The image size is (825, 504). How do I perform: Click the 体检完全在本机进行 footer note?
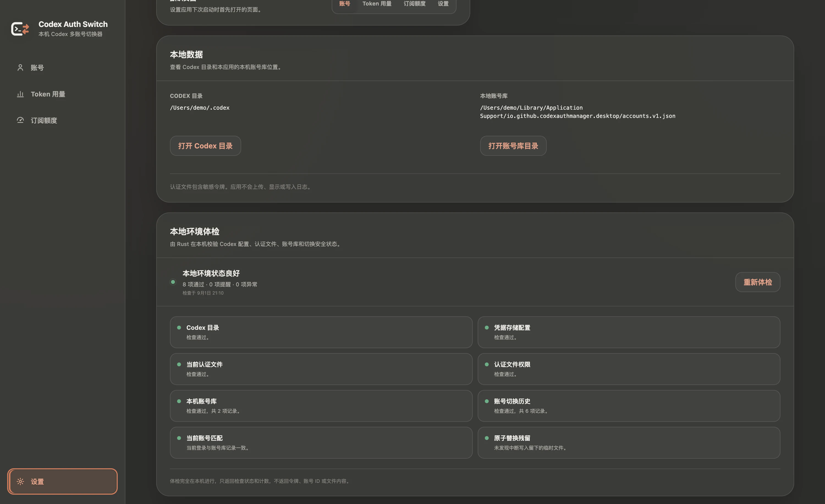tap(260, 481)
